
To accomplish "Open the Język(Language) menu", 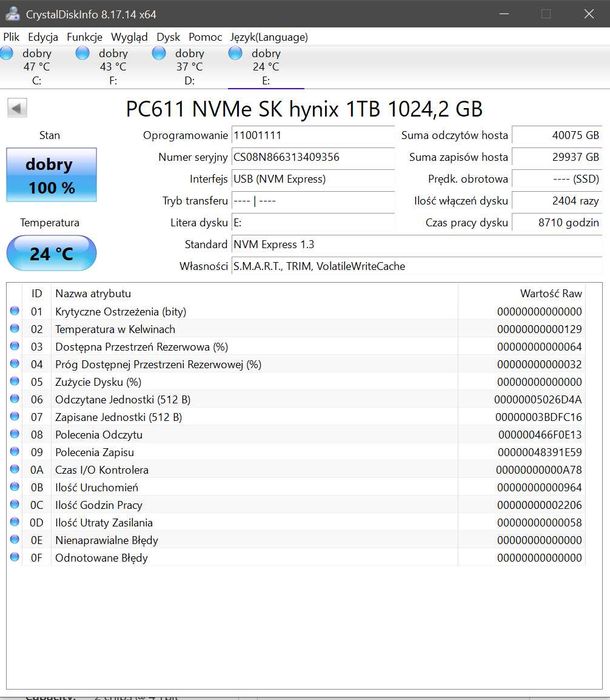I will coord(269,37).
